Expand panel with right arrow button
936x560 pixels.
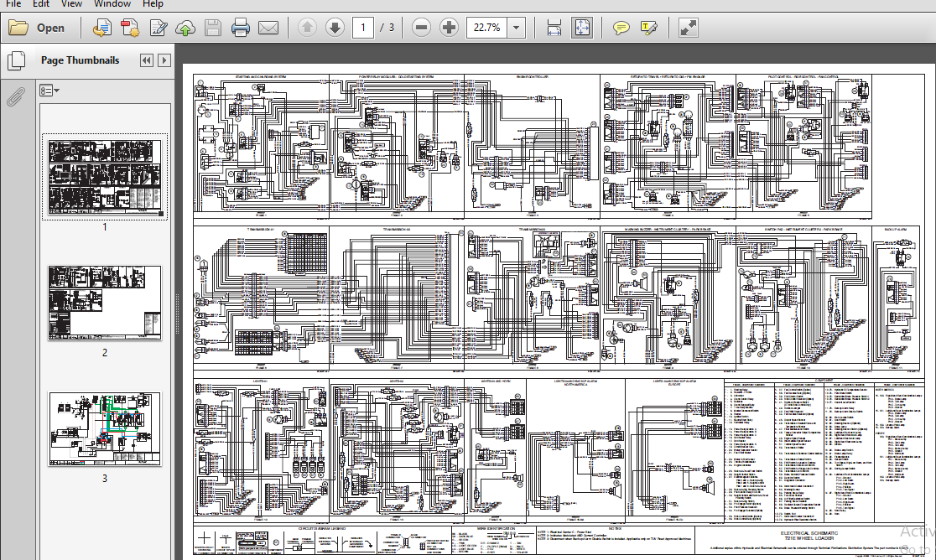click(x=164, y=60)
